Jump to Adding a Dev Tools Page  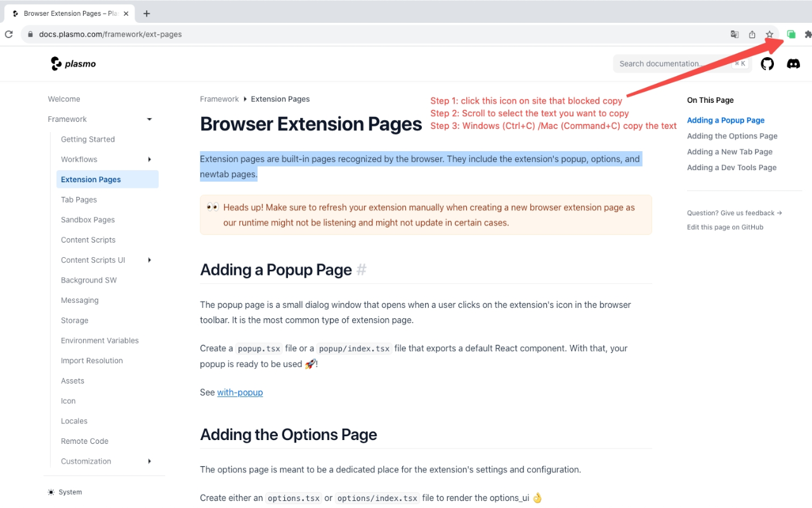tap(731, 168)
